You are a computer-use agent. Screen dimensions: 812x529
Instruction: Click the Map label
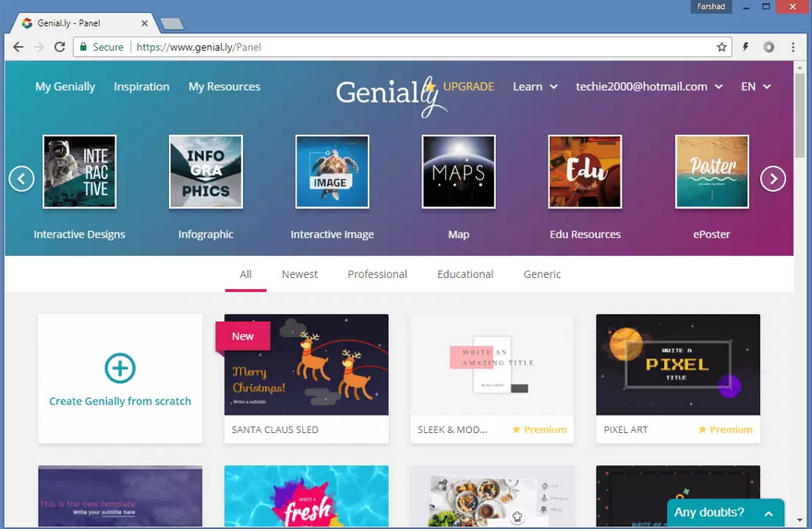tap(458, 234)
